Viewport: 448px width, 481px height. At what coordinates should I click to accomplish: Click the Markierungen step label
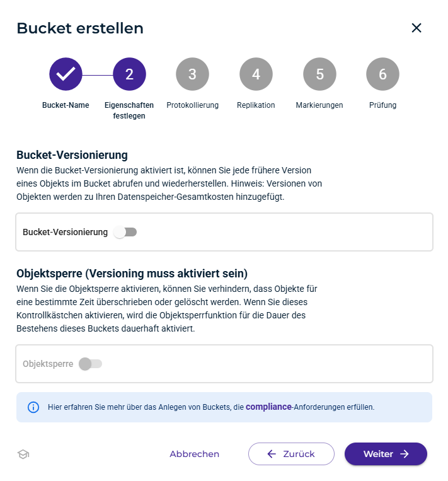(x=319, y=105)
